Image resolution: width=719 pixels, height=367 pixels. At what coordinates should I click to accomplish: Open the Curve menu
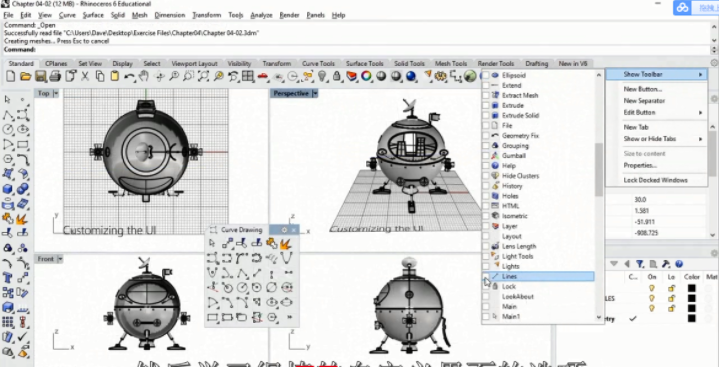pos(67,15)
